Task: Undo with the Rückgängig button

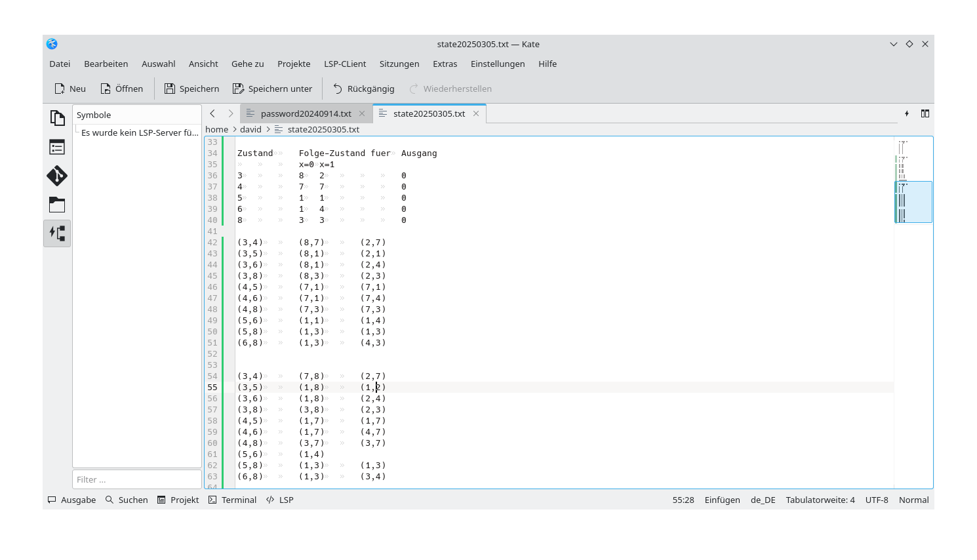Action: [363, 89]
